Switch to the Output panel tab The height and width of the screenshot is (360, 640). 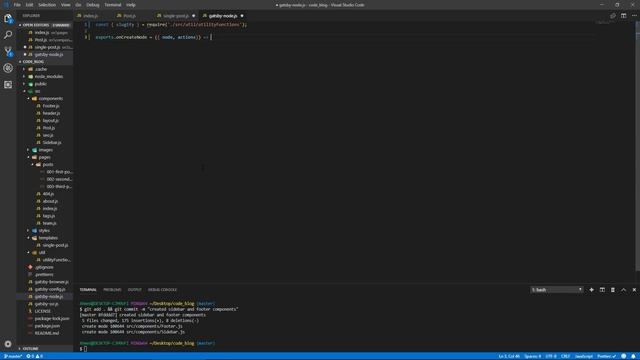pos(134,290)
